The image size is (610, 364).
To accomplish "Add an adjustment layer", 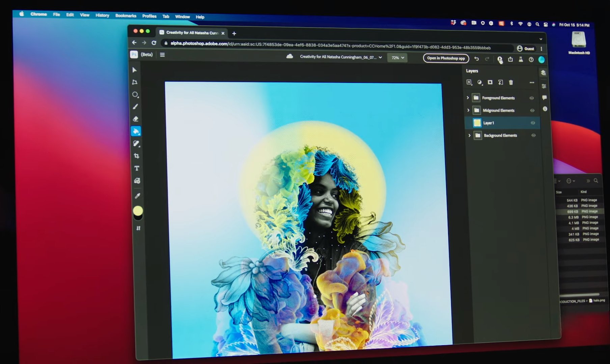I will pos(479,82).
